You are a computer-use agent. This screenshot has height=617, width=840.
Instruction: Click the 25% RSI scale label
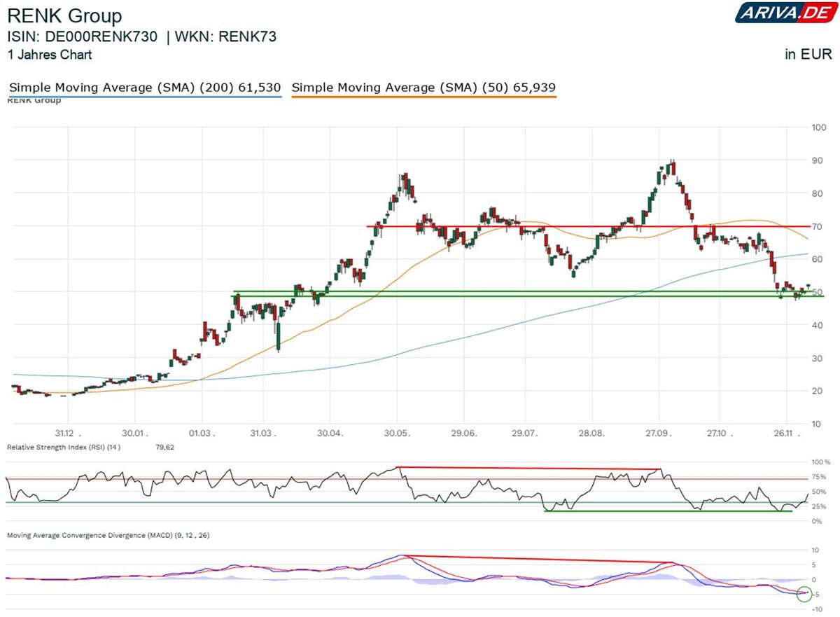820,507
